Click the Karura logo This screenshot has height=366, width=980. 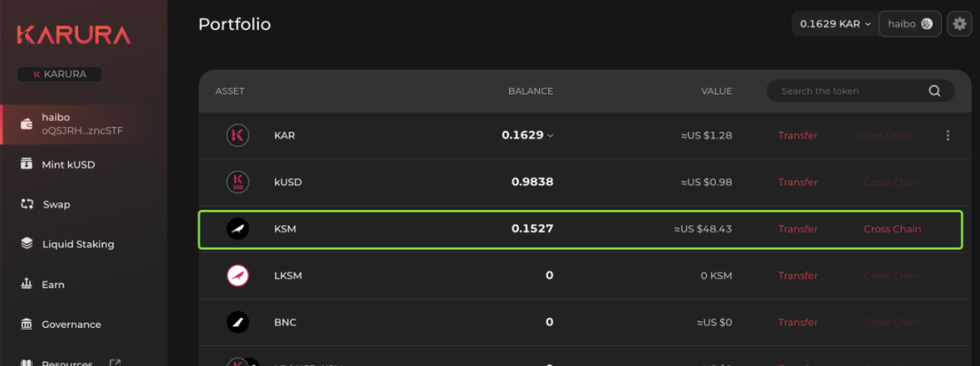[73, 35]
